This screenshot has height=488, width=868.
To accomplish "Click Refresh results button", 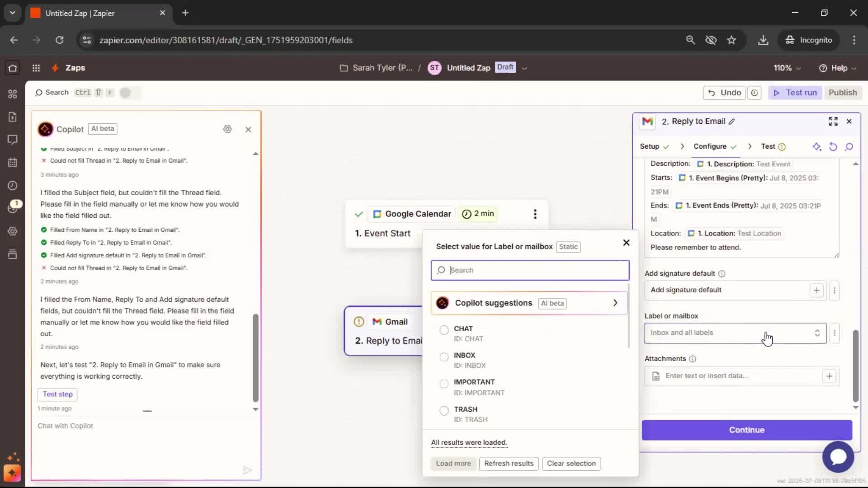I will pyautogui.click(x=509, y=464).
